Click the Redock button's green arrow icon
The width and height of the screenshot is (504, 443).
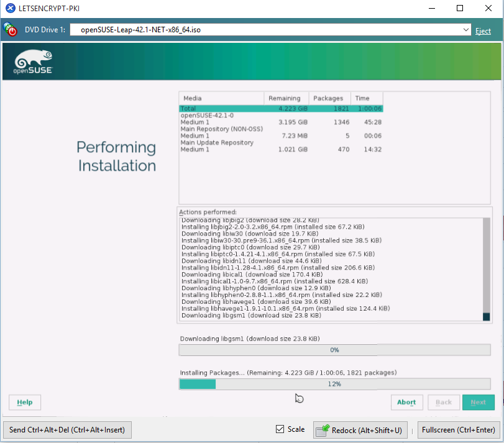coord(323,430)
